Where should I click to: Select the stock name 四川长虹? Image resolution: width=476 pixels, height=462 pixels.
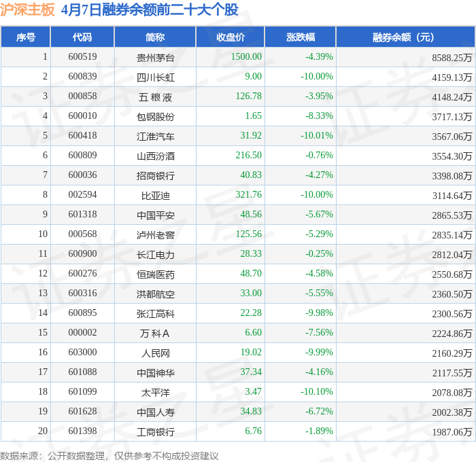[156, 77]
